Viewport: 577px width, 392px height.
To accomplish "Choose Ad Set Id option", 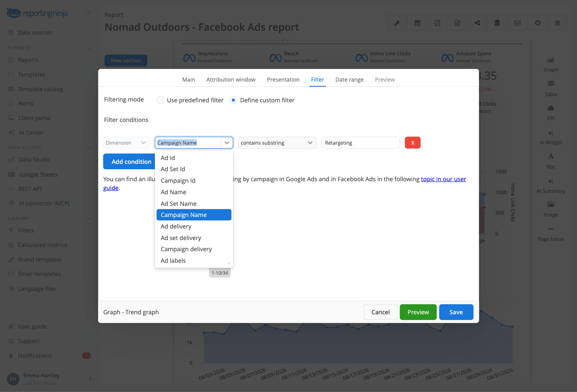I will click(x=194, y=169).
